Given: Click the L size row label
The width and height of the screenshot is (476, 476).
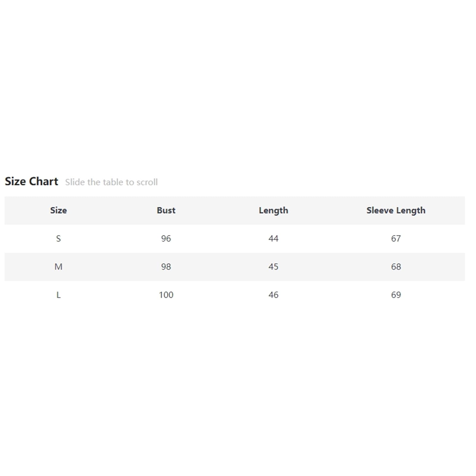Looking at the screenshot, I should point(58,295).
